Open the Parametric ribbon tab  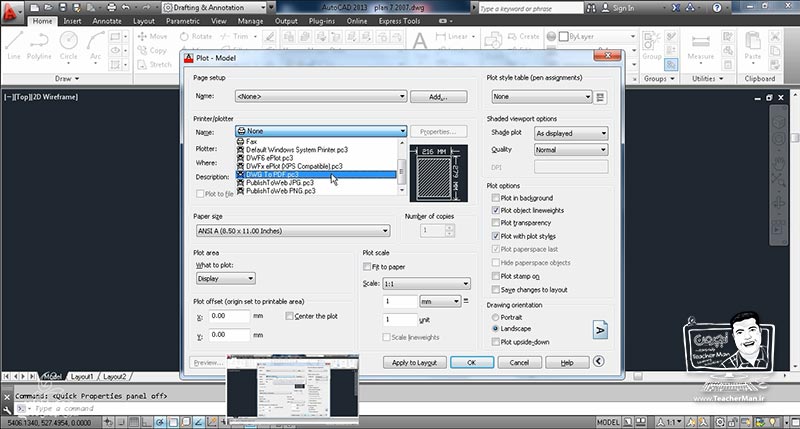click(x=183, y=21)
